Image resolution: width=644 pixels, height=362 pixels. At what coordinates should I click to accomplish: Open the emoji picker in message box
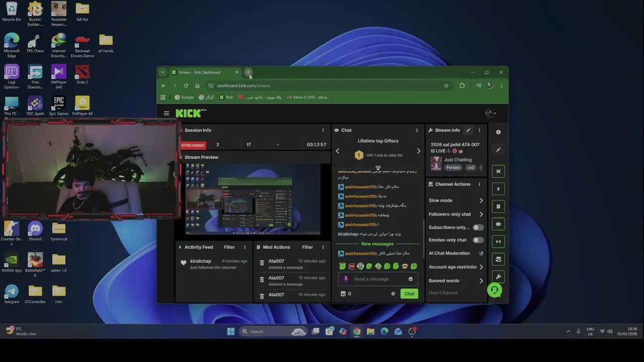(x=411, y=279)
